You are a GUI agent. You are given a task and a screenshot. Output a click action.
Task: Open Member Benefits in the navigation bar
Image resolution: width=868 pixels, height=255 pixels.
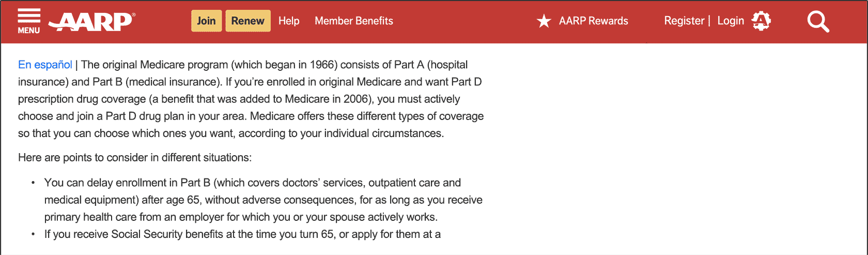354,21
